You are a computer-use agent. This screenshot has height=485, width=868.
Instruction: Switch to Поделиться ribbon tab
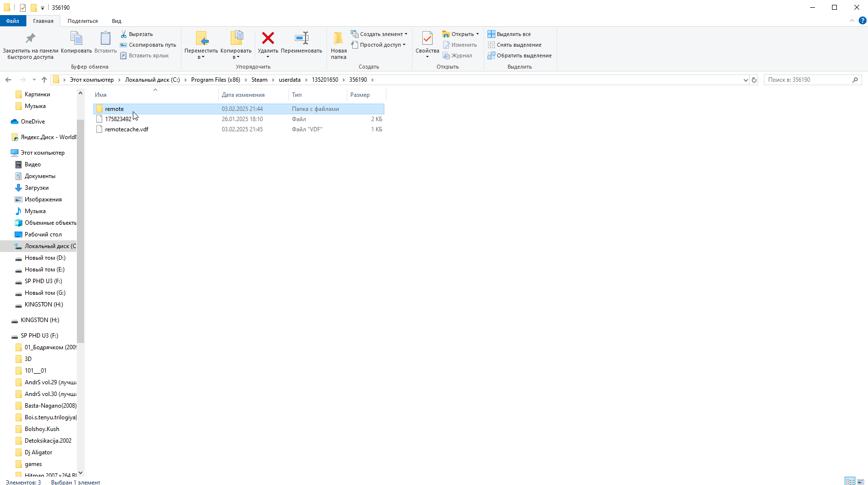tap(83, 21)
